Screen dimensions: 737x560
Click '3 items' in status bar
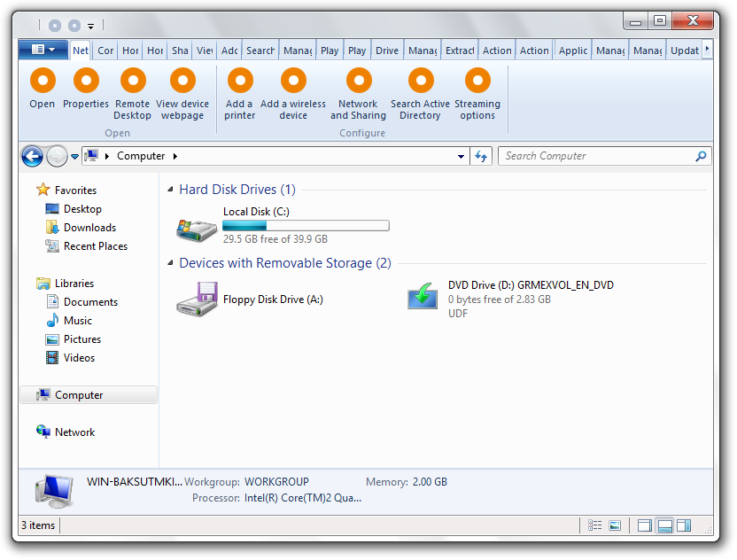pyautogui.click(x=38, y=525)
